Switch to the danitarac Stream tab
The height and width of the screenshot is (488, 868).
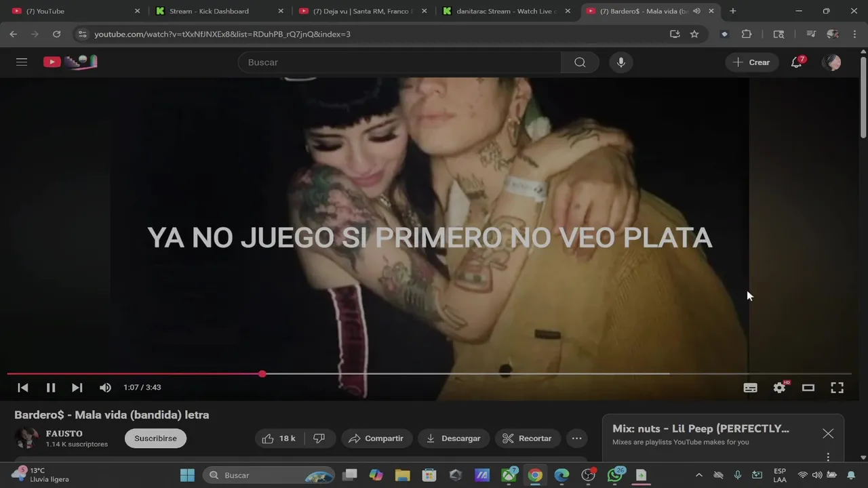click(x=506, y=11)
